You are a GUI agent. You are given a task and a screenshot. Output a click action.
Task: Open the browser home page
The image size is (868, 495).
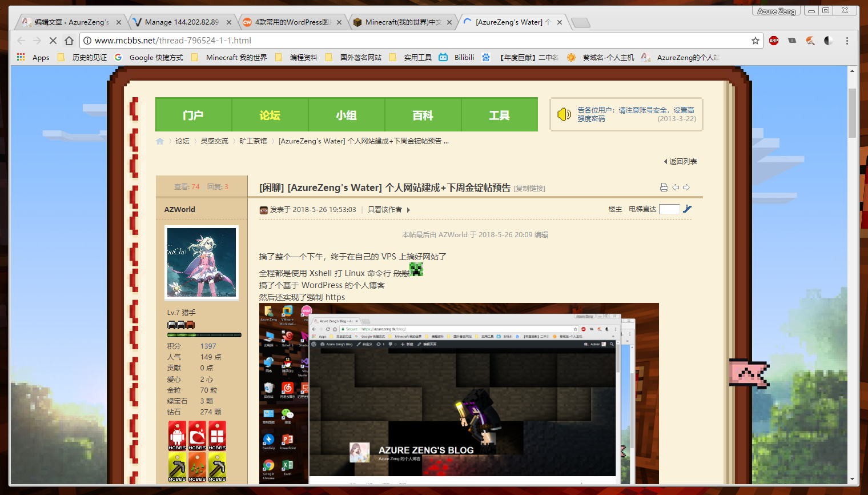[x=69, y=41]
